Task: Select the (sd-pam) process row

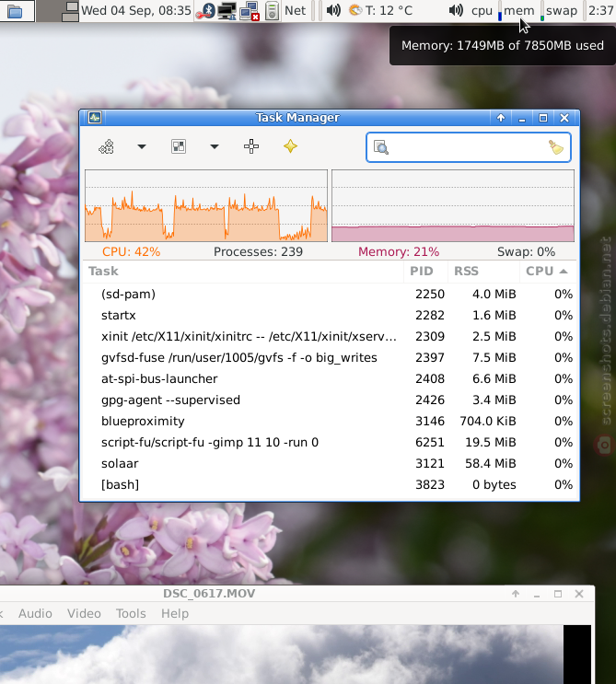Action: coord(330,294)
